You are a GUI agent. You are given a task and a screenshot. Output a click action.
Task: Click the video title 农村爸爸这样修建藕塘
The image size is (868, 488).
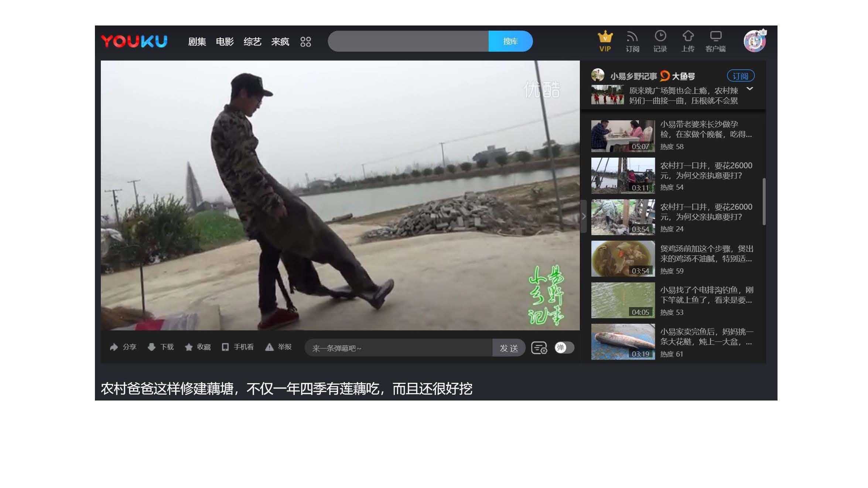pos(287,389)
